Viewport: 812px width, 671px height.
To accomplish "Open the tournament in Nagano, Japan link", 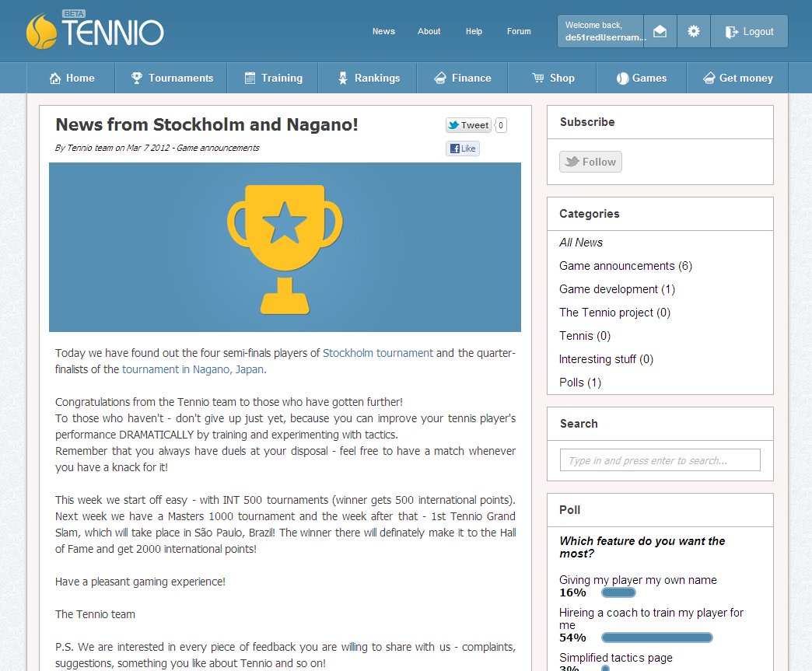I will (x=193, y=369).
